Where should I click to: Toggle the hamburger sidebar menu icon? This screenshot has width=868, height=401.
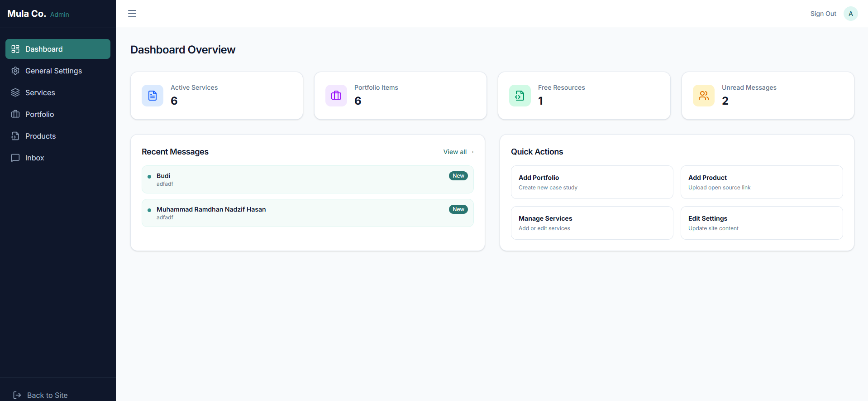tap(132, 14)
